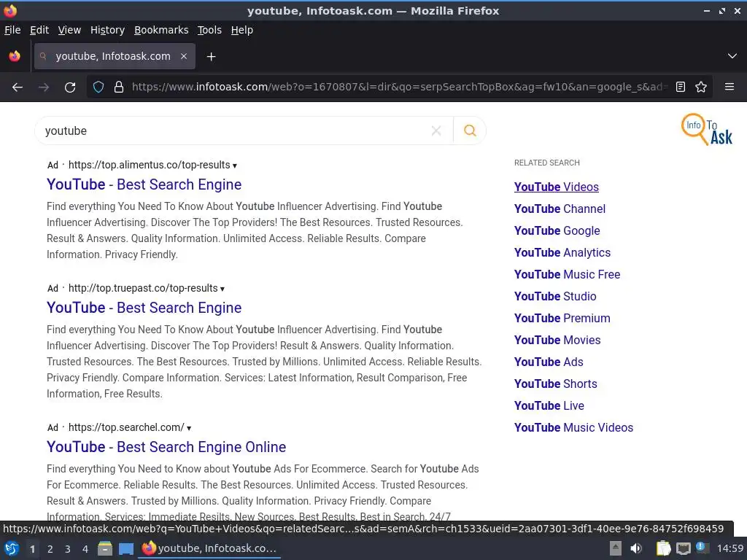Screen dimensions: 747x560
Task: Bookmark this page with the star
Action: click(x=701, y=87)
